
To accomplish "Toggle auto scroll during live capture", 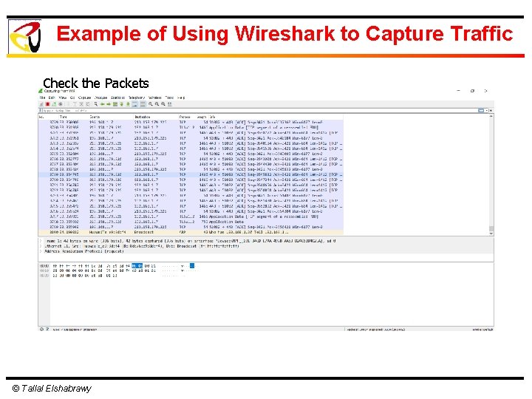I will pos(135,104).
